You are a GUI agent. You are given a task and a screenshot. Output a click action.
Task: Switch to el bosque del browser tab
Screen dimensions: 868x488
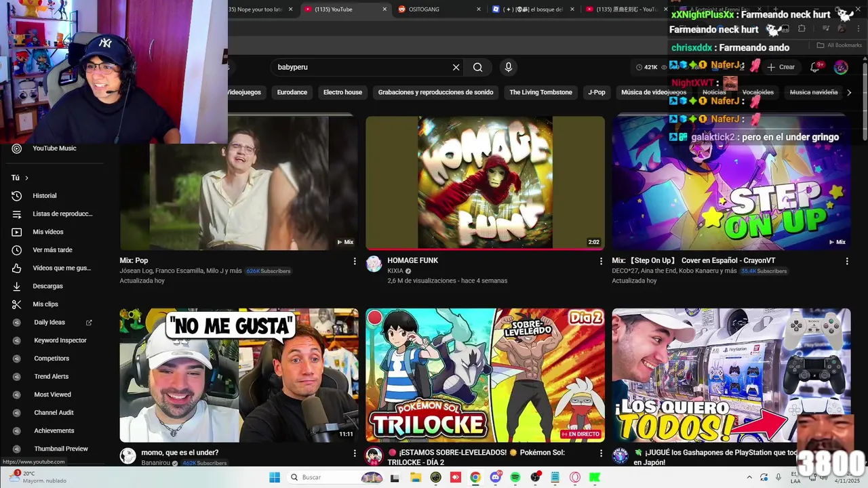click(532, 9)
